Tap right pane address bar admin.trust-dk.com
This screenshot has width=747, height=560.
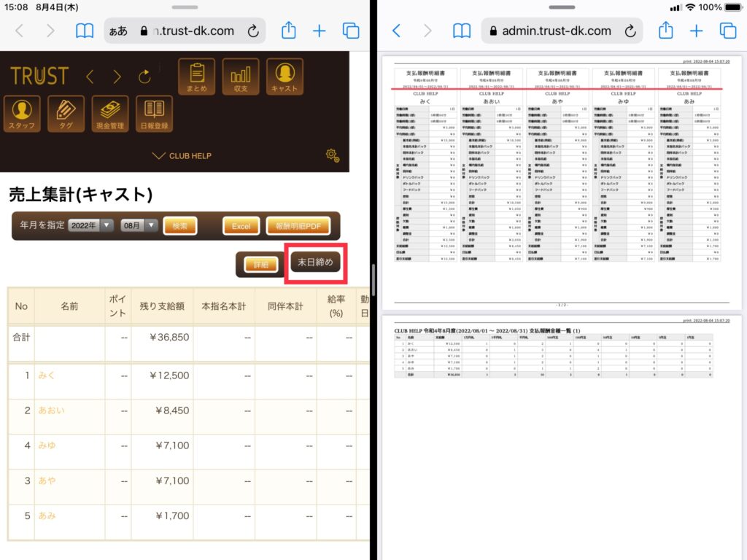pos(562,31)
